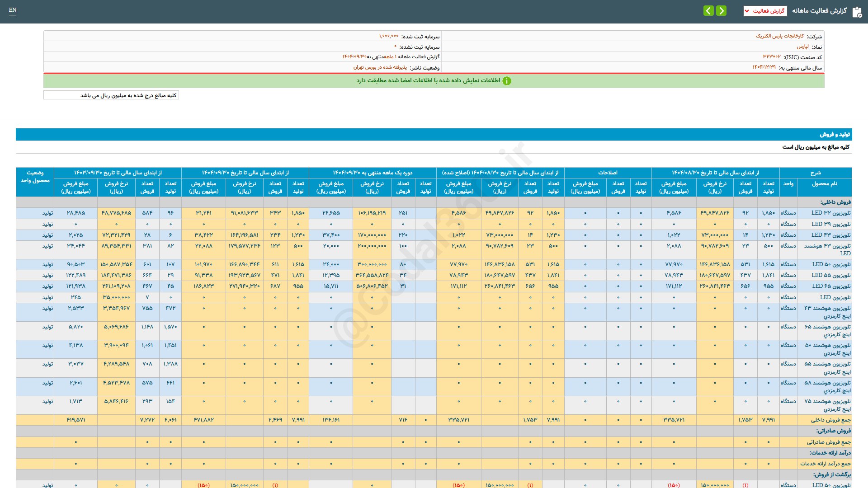Click the وضعیت محصول-واحد column header
The width and height of the screenshot is (868, 488).
point(35,177)
